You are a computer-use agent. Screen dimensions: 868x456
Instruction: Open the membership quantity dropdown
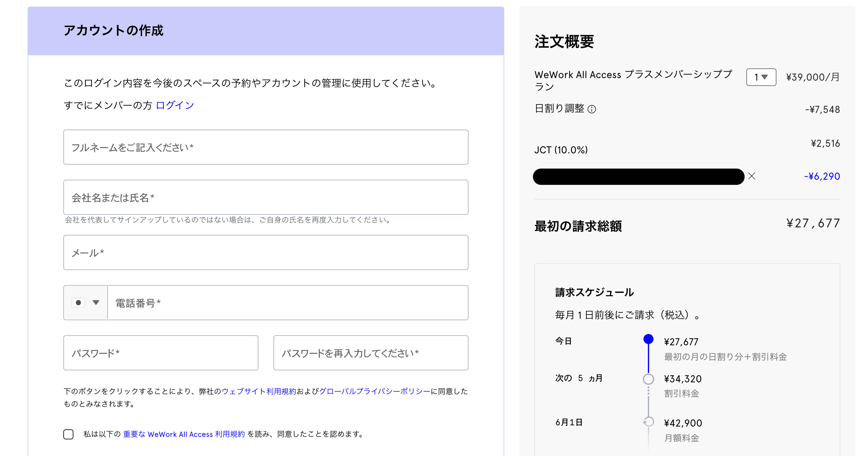[x=761, y=77]
